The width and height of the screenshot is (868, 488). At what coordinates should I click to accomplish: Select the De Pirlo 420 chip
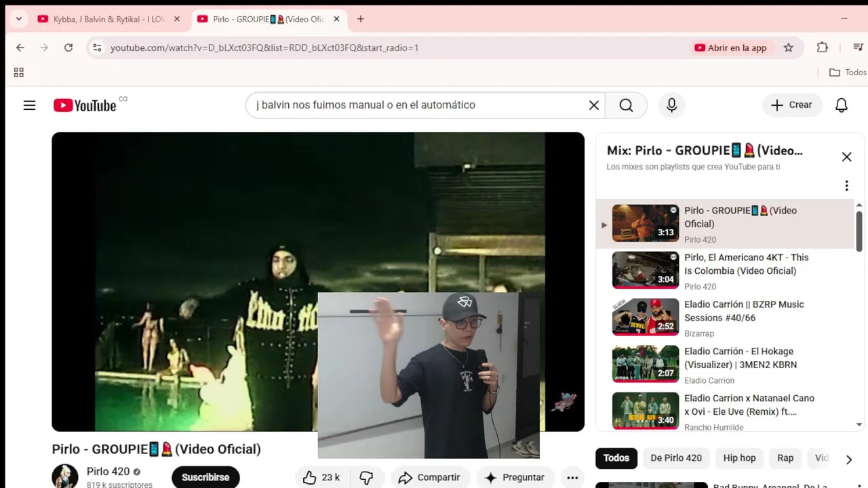click(x=676, y=458)
